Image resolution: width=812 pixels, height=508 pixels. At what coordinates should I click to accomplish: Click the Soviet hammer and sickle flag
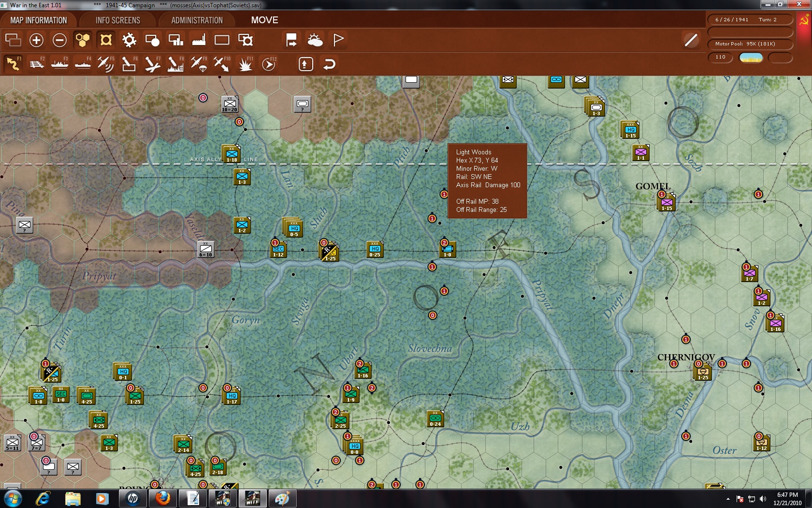coord(805,20)
